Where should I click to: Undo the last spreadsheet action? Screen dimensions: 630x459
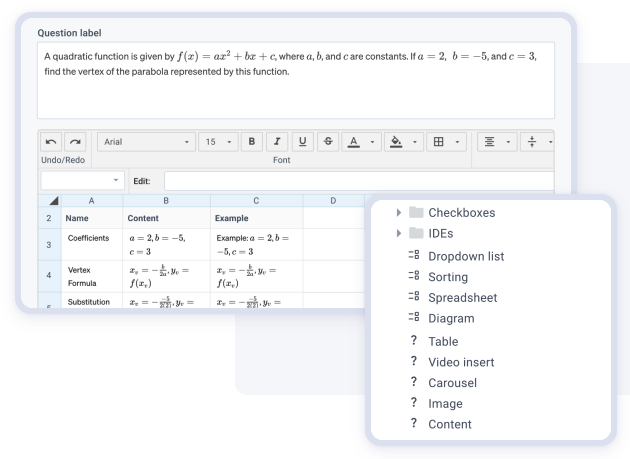tap(51, 142)
